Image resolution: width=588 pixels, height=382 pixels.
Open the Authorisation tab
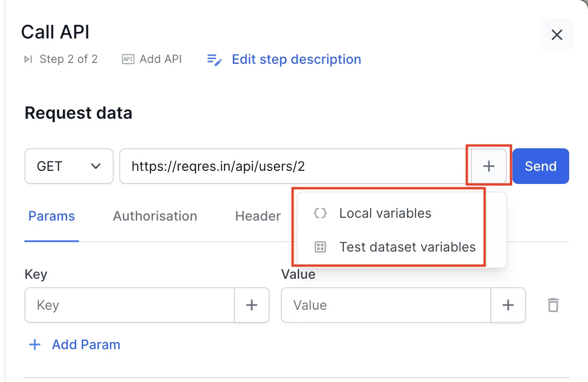click(x=155, y=216)
